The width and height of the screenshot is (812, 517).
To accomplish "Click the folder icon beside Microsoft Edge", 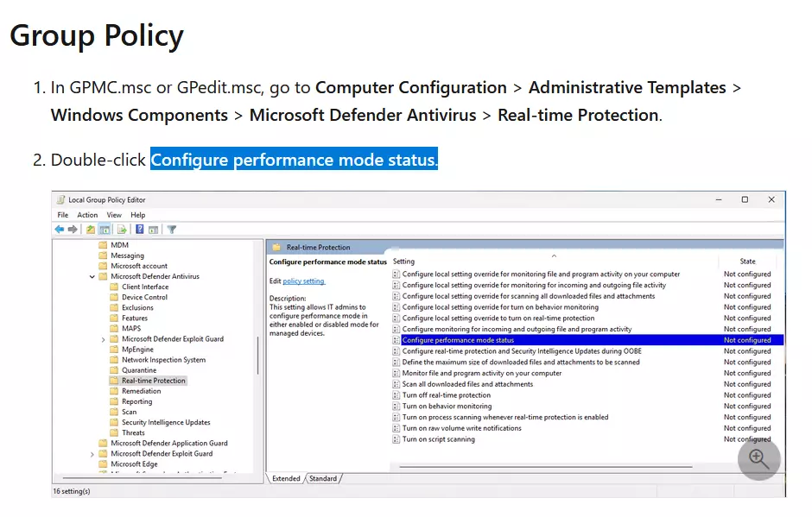I will coord(103,463).
